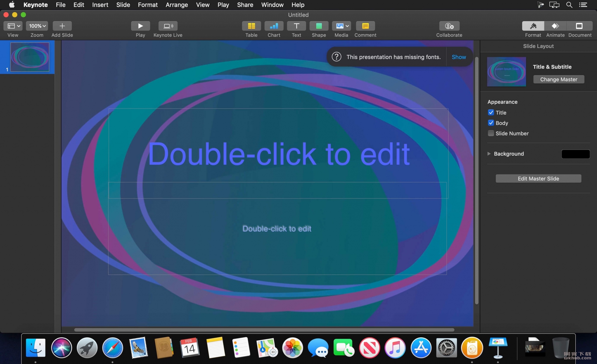Open the Insert menu
Viewport: 597px width, 364px height.
pyautogui.click(x=100, y=5)
